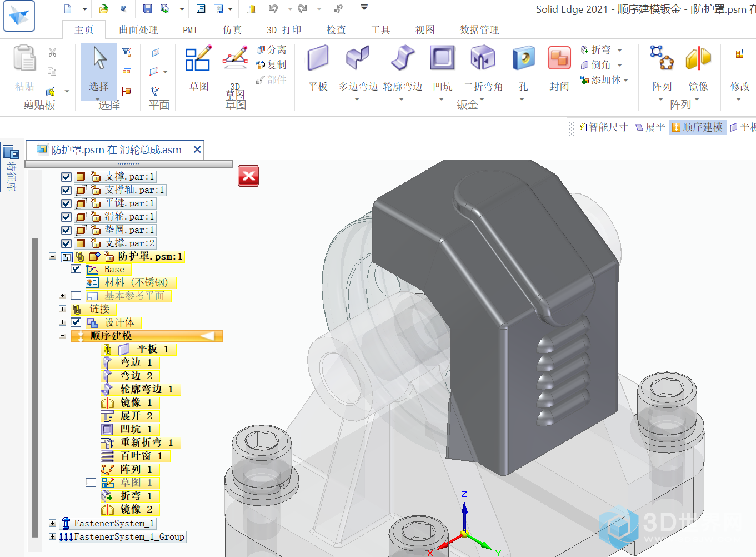Collapse the 防护罩.psm:1 tree node

pos(52,257)
